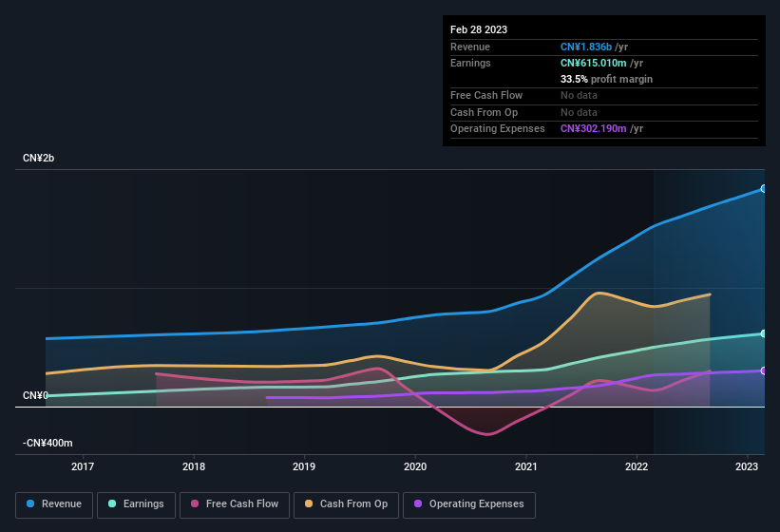Click the Revenue endpoint marker at 2023
Screen dimensions: 780x532
764,189
